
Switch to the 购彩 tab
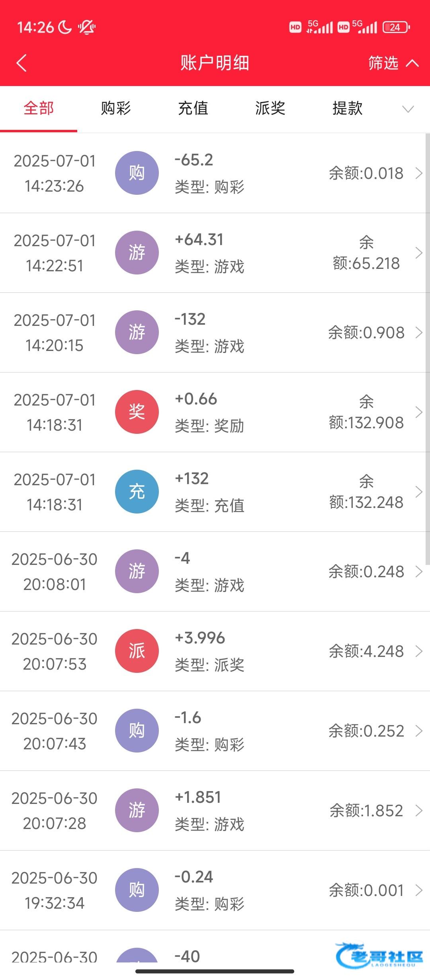coord(115,108)
